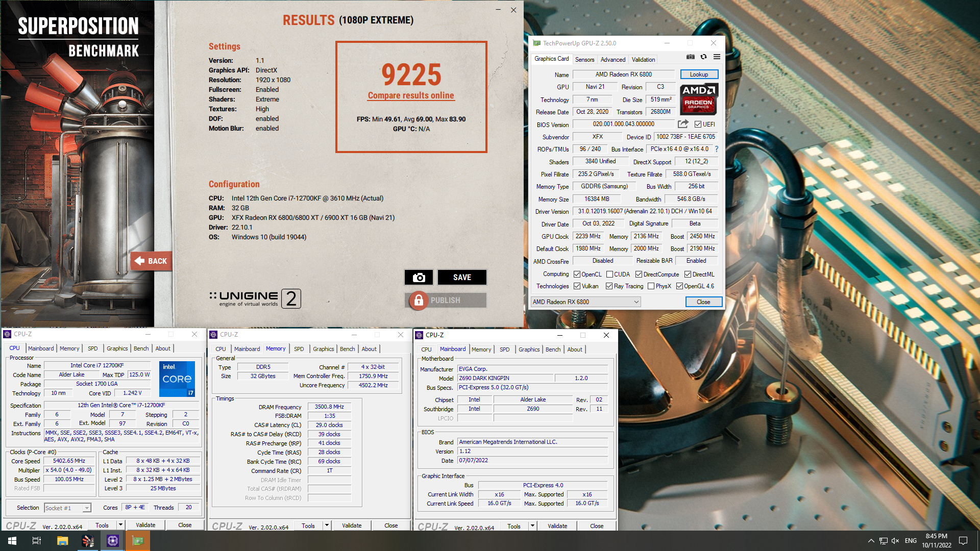
Task: Click the Core Speed value 5402.65 MHz
Action: pos(69,461)
